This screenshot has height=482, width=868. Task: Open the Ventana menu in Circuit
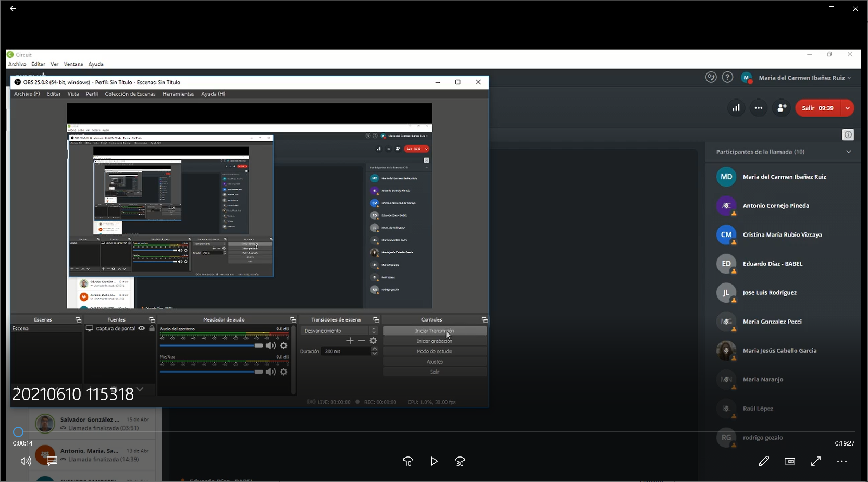73,64
